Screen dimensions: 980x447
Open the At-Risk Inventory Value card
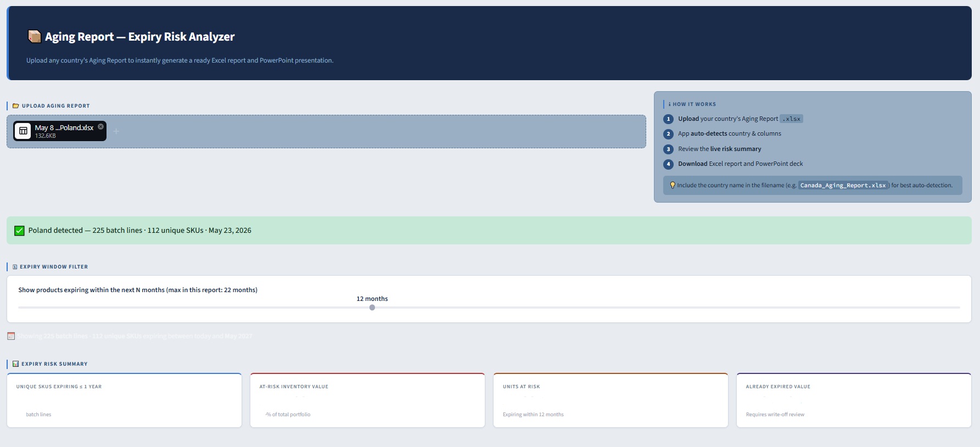pyautogui.click(x=367, y=400)
